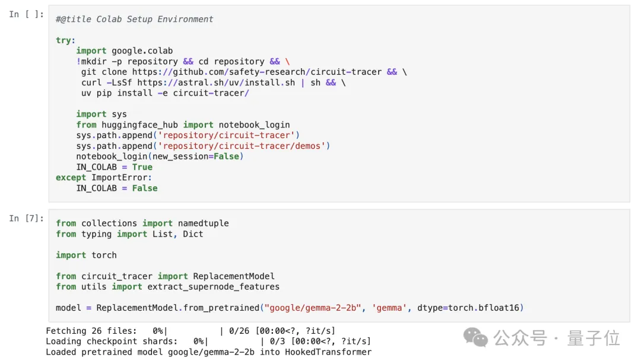Click the 'import torch' line
641x364 pixels.
[86, 255]
